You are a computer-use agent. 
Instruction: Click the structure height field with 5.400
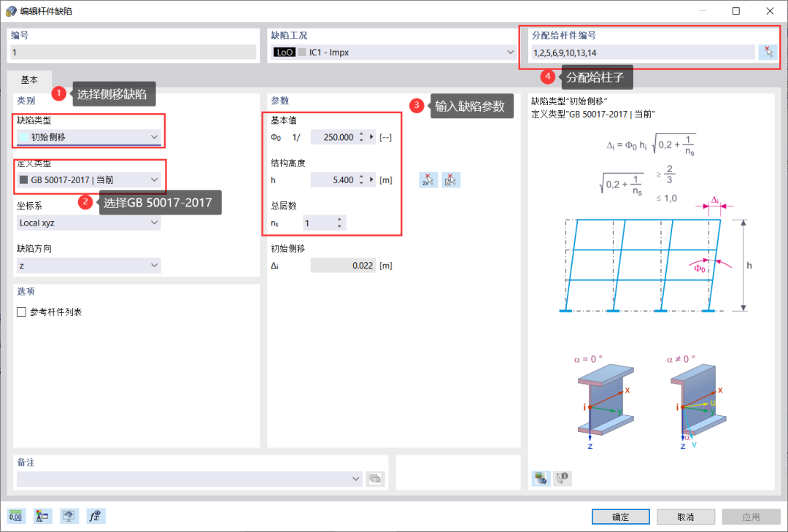click(334, 180)
